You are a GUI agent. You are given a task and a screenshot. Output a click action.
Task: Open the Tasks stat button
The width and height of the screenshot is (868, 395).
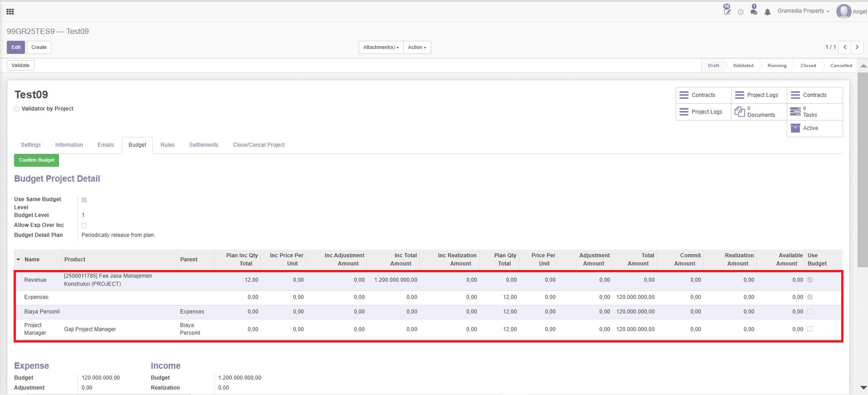(814, 112)
